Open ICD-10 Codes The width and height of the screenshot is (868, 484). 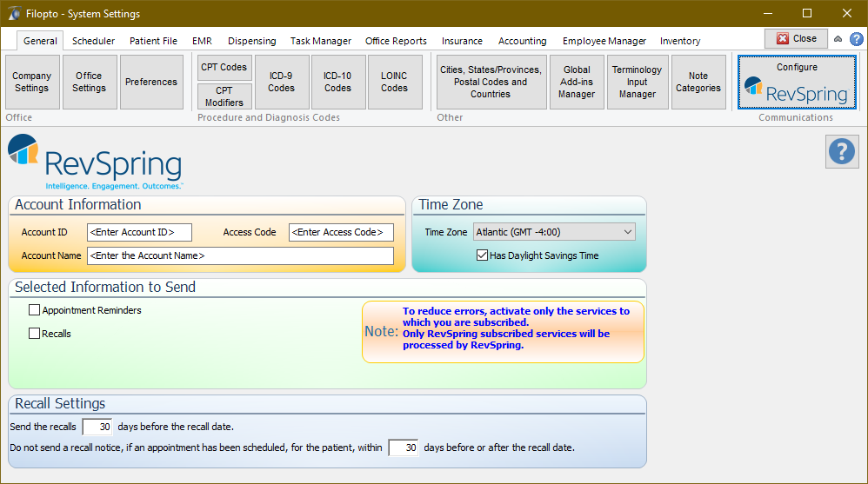point(337,82)
